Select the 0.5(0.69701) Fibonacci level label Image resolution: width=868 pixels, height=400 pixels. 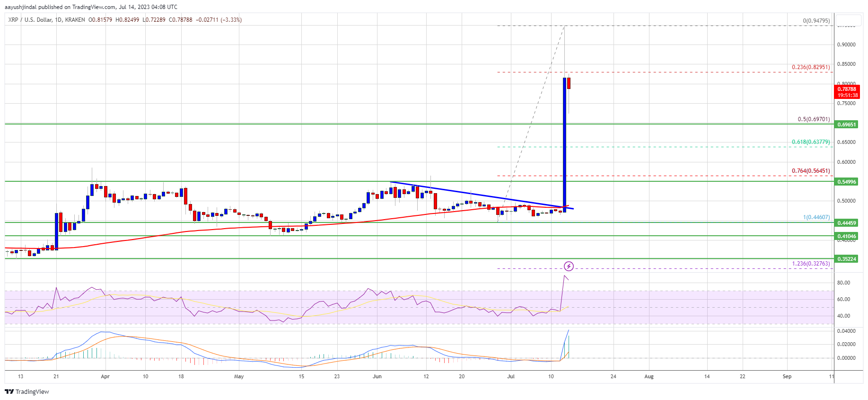(813, 119)
